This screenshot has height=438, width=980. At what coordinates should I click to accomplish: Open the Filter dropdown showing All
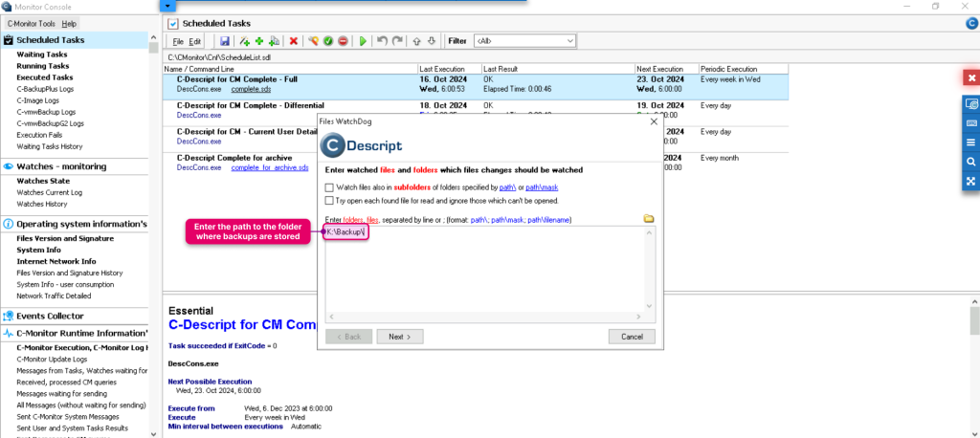point(525,41)
